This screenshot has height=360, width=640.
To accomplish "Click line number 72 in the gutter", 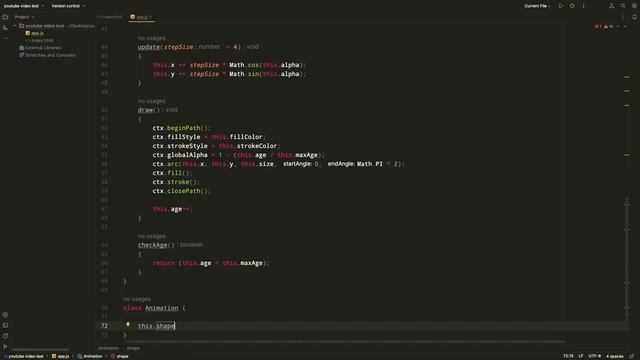I will pos(104,326).
